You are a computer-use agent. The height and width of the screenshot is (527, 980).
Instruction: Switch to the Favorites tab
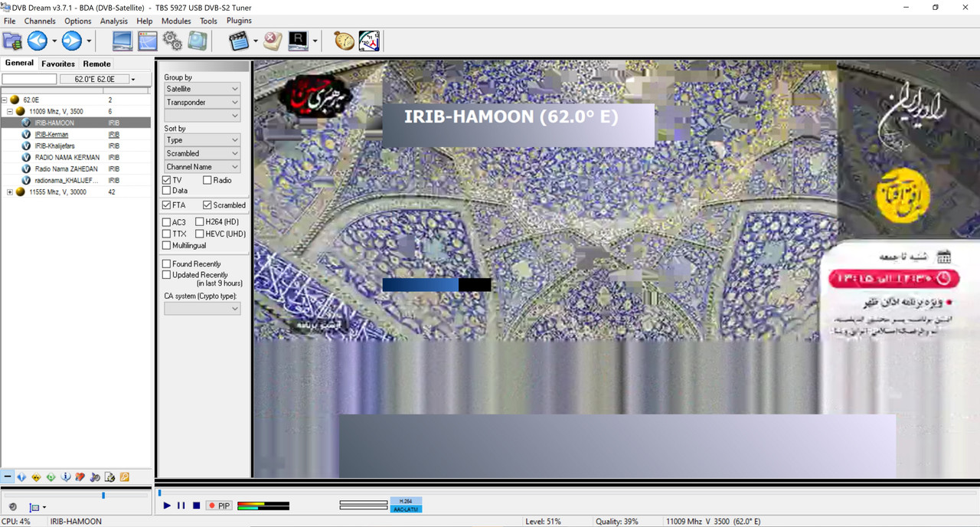point(58,64)
